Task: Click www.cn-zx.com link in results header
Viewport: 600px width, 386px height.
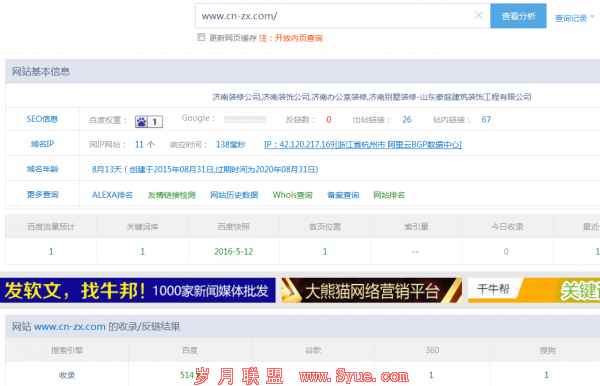Action: (70, 327)
